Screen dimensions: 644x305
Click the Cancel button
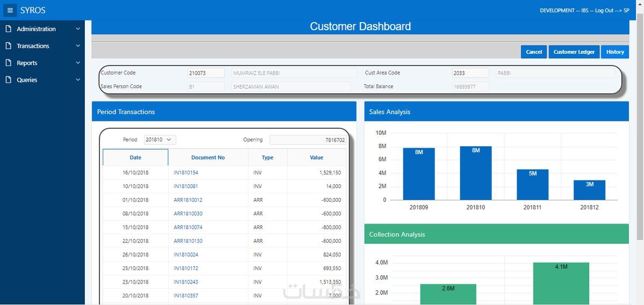coord(534,52)
